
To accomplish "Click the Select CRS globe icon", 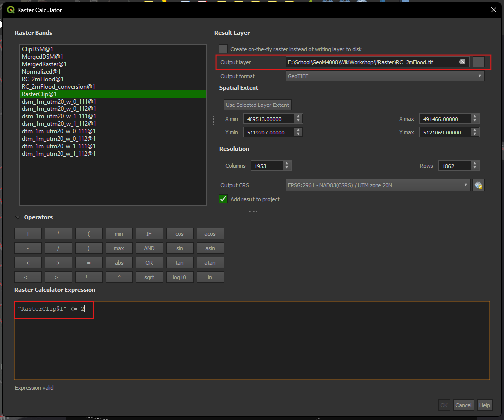I will (478, 185).
